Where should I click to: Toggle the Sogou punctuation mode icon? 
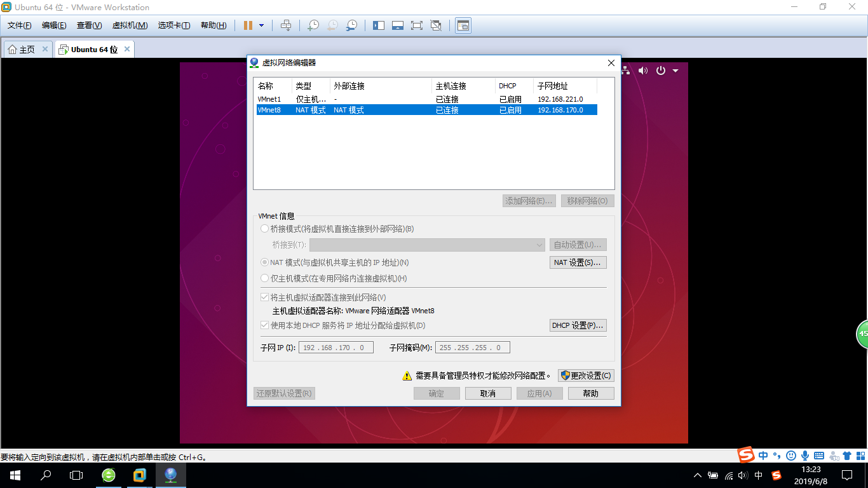point(776,456)
